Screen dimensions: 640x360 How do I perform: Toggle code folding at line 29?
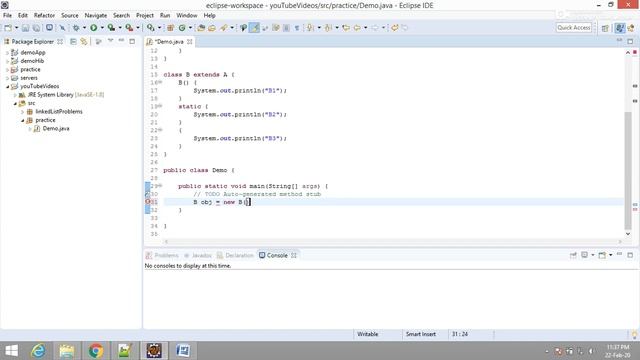click(160, 185)
